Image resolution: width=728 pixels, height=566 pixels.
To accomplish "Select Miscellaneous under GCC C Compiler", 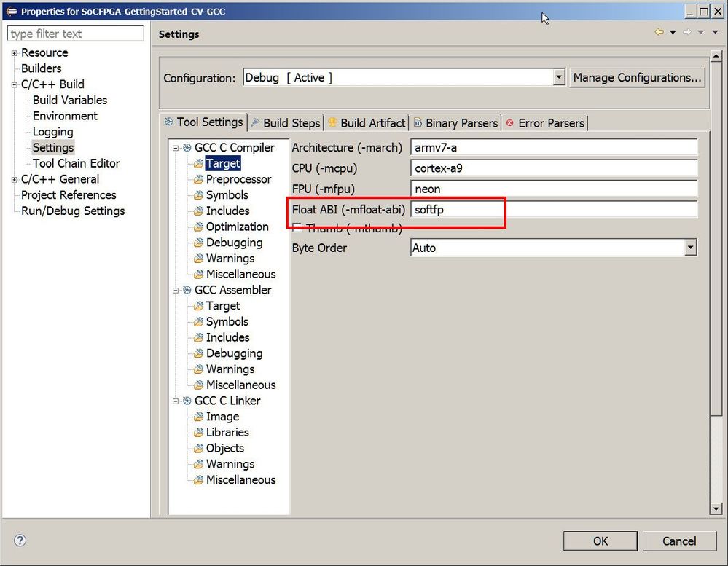I will point(240,274).
